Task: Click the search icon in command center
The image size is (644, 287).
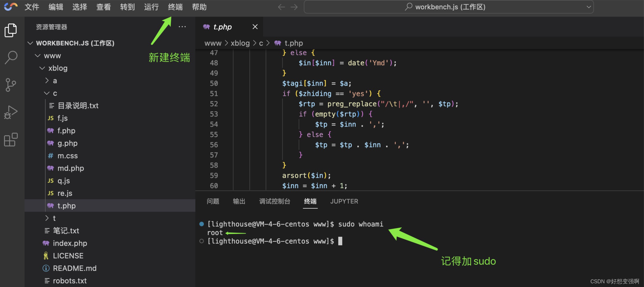Action: (x=409, y=7)
